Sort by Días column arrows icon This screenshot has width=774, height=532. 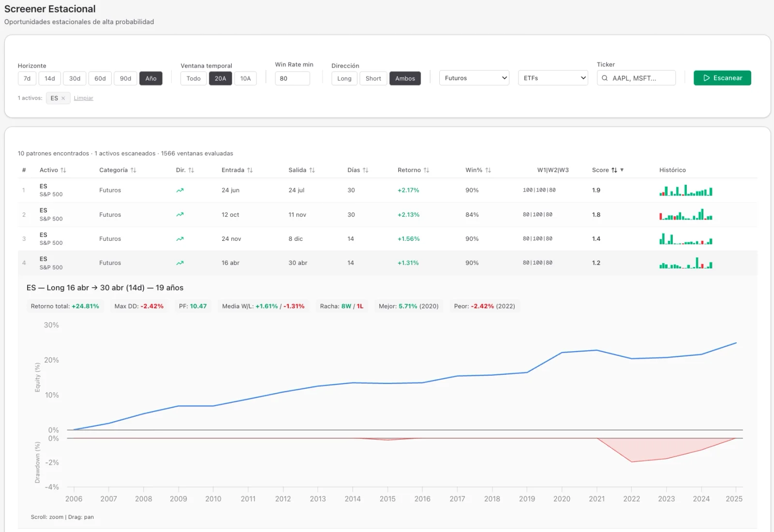(365, 170)
